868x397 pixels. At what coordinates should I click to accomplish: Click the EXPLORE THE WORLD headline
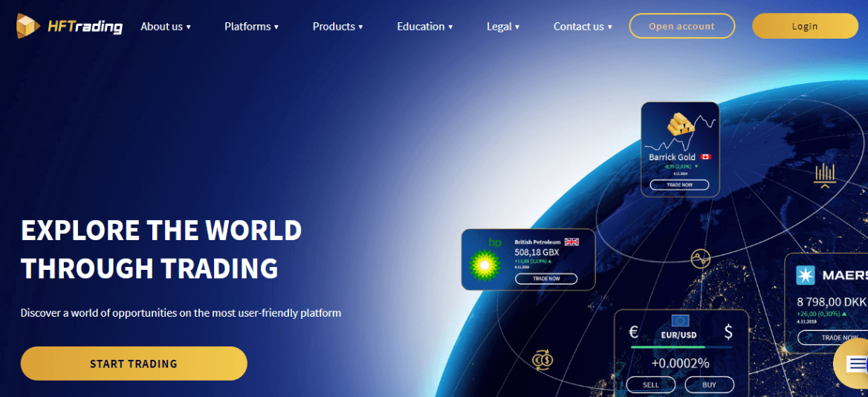point(161,230)
